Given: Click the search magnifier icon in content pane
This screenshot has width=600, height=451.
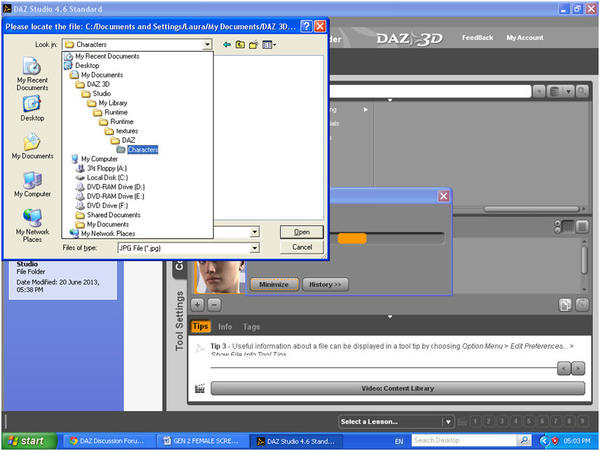Looking at the screenshot, I should [x=582, y=92].
